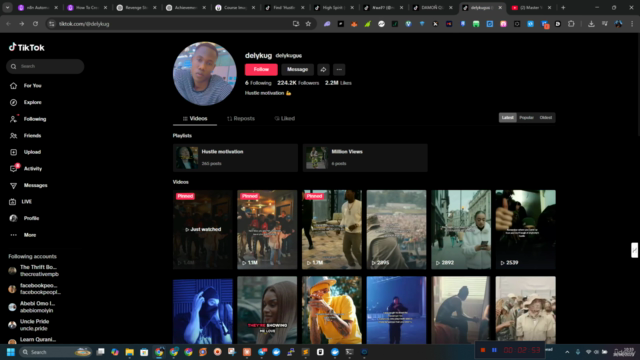
Task: Reload the TikTok page
Action: 36,24
